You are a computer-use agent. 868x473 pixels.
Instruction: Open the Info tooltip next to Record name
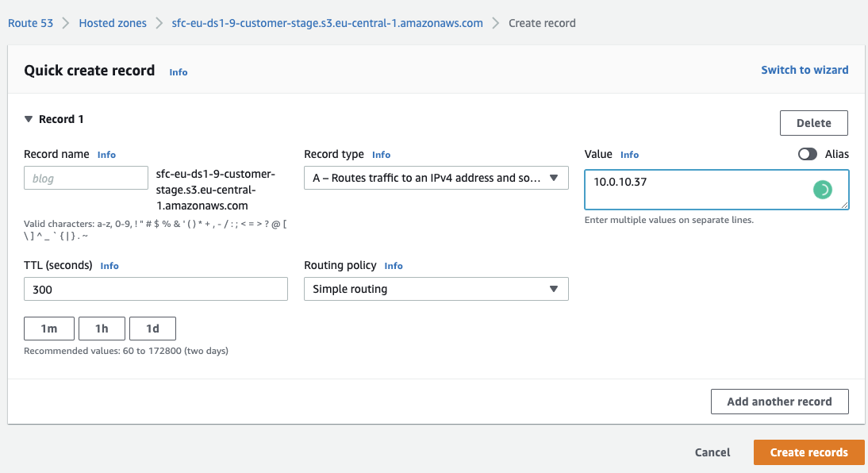106,155
